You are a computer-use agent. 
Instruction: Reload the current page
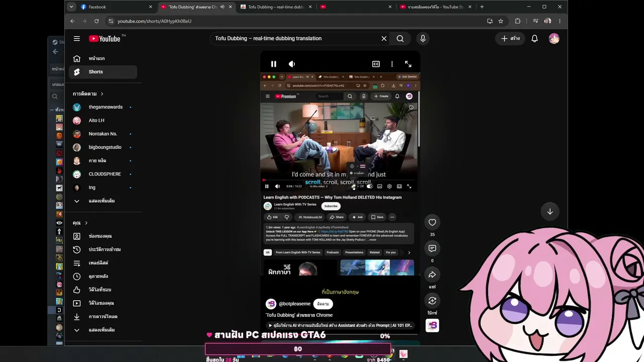point(97,21)
